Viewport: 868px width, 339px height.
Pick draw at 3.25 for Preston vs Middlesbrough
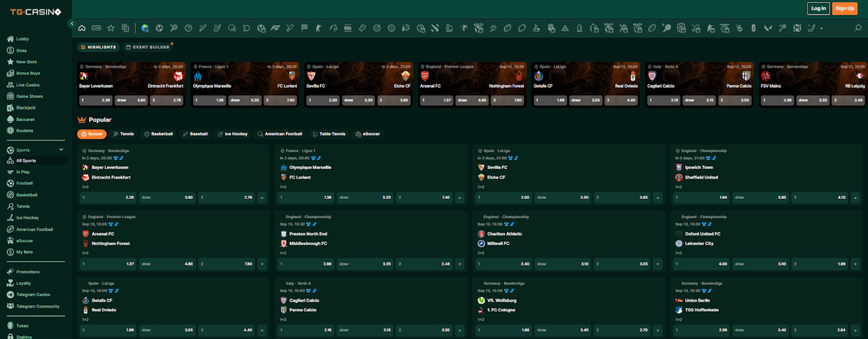click(x=364, y=264)
